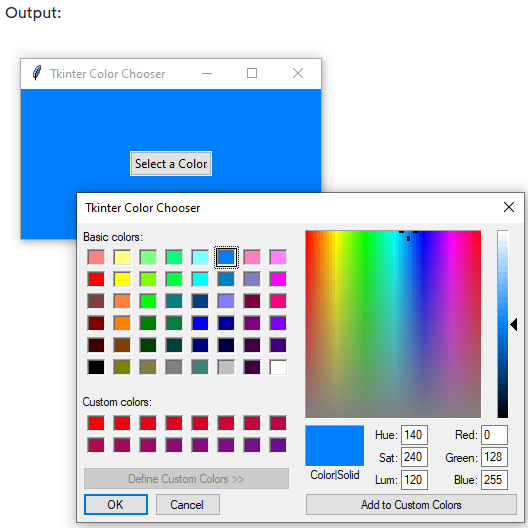
Task: Select the hot pink basic color in third row
Action: 278,301
